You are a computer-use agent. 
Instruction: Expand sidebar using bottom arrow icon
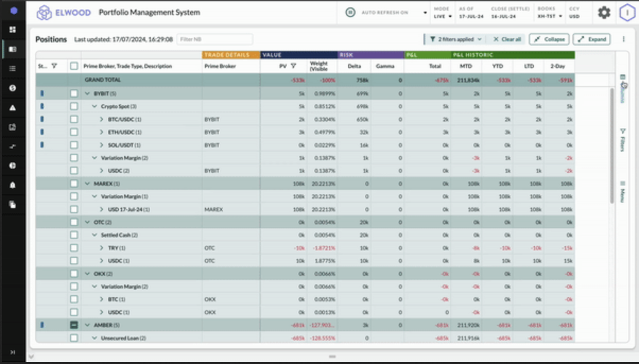13,352
